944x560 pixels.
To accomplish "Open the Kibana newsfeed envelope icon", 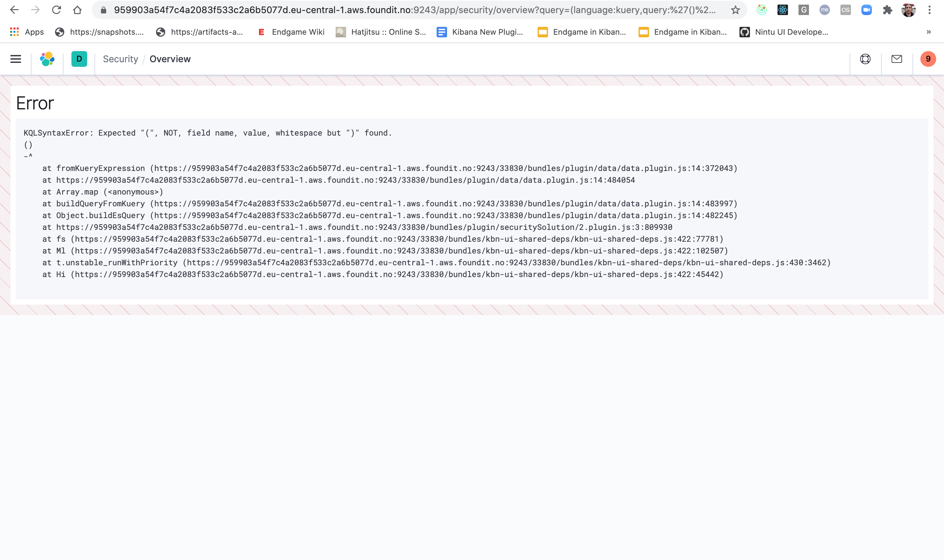I will coord(896,59).
